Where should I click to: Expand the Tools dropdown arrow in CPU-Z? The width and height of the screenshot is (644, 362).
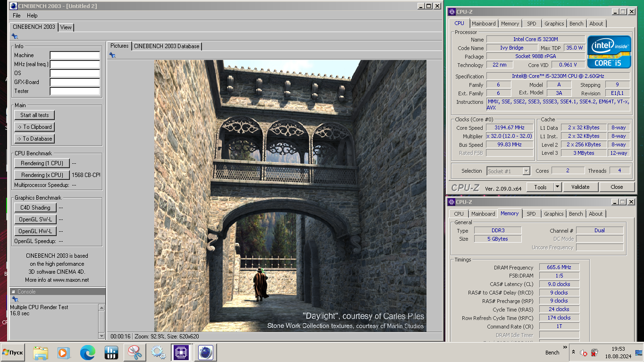point(557,187)
